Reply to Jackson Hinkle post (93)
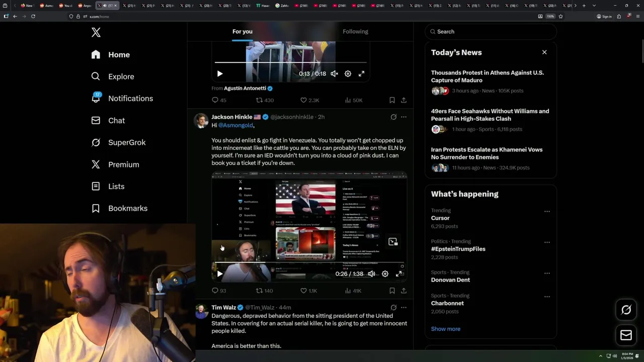 [219, 291]
